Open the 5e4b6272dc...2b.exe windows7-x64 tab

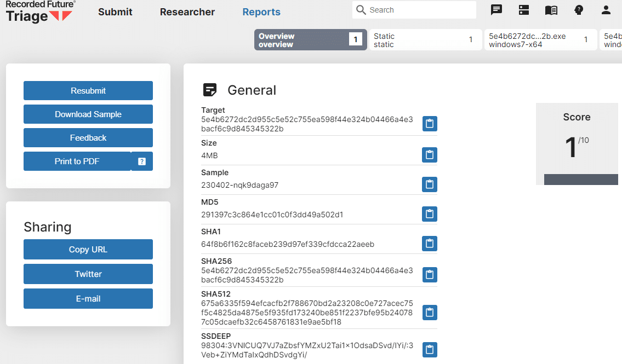[x=541, y=39]
